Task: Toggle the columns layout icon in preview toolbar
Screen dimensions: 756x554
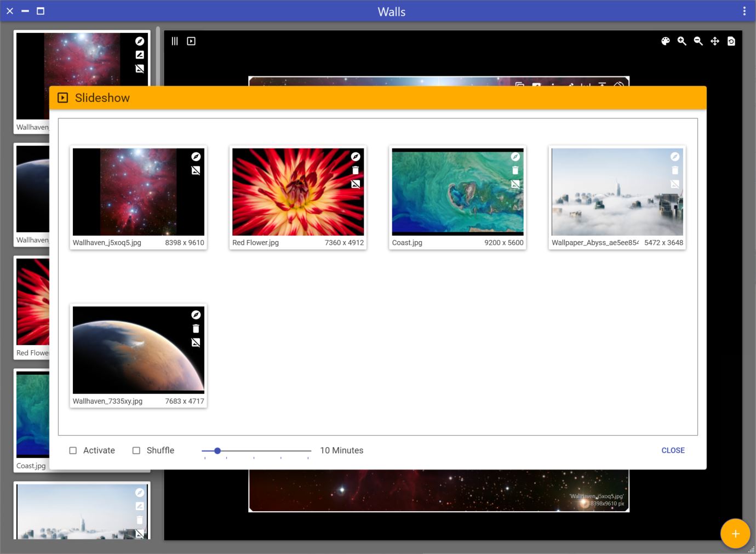Action: 175,41
